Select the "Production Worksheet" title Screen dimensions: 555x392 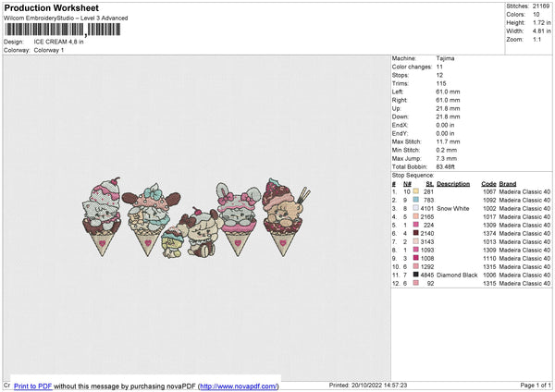click(51, 7)
